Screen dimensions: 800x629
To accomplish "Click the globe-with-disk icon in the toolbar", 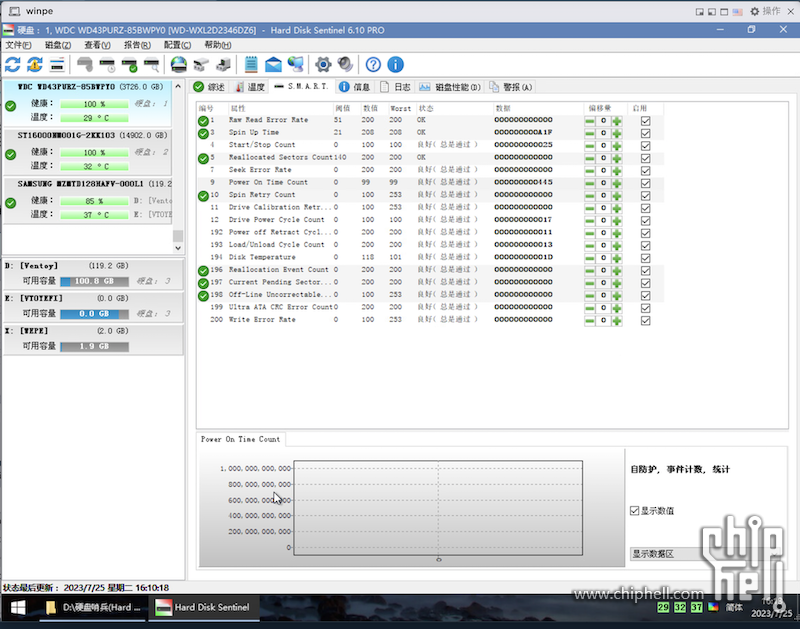I will [179, 65].
